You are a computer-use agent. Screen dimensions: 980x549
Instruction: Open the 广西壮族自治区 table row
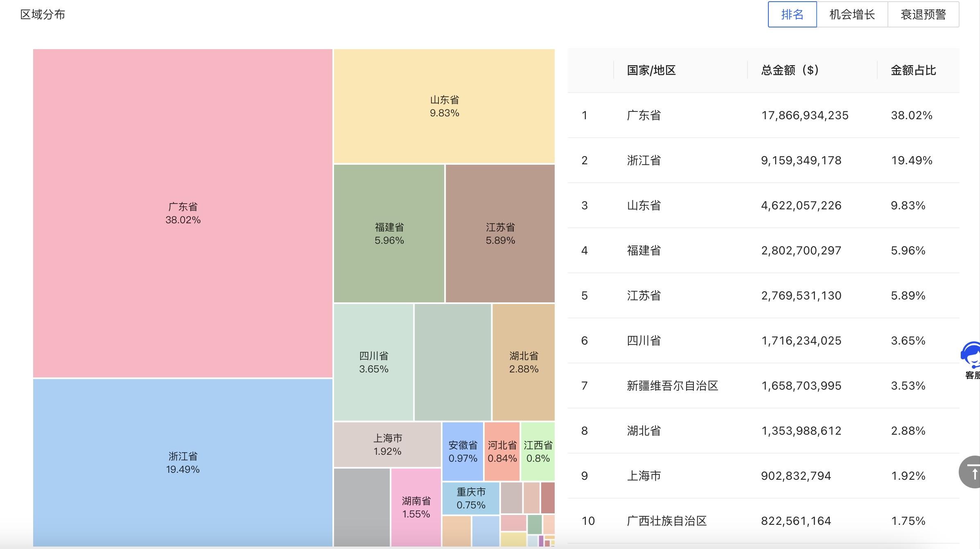click(667, 521)
